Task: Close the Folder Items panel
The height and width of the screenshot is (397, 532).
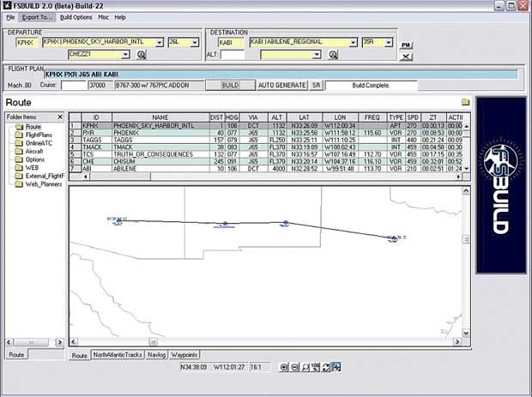Action: pos(60,117)
